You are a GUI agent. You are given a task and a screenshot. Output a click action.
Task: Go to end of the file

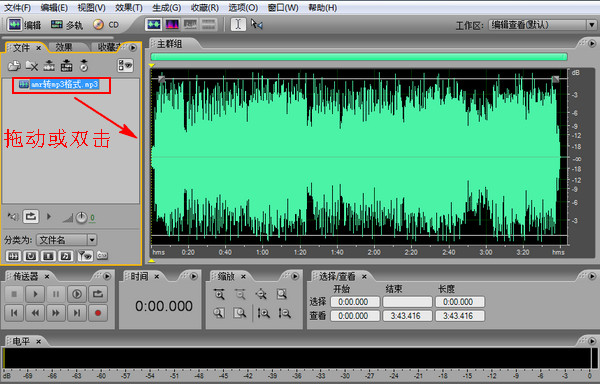point(77,313)
